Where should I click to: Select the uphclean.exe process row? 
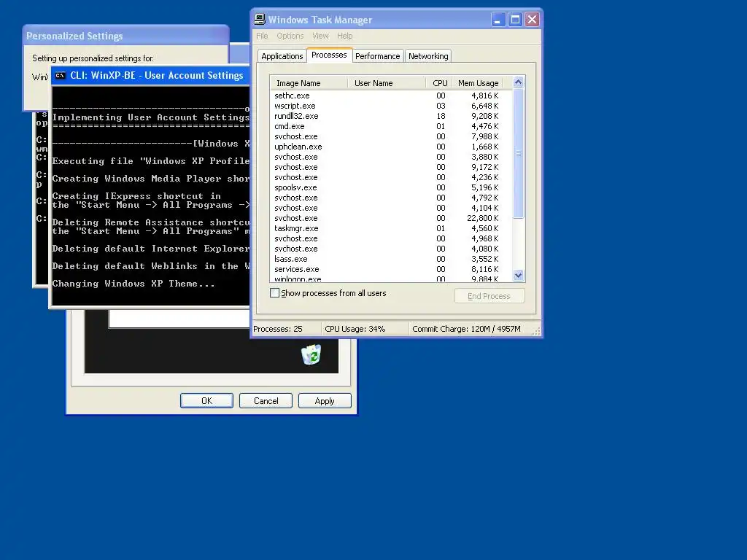coord(391,147)
